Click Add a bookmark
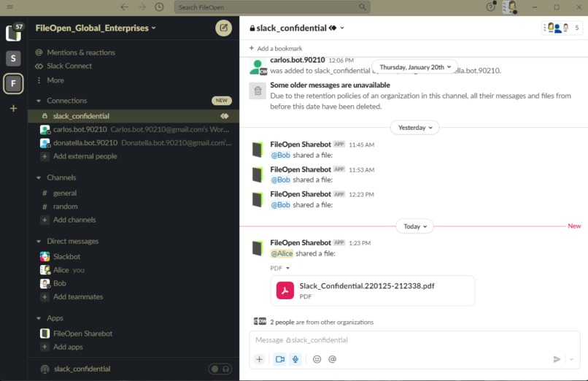The height and width of the screenshot is (381, 588). pos(276,48)
